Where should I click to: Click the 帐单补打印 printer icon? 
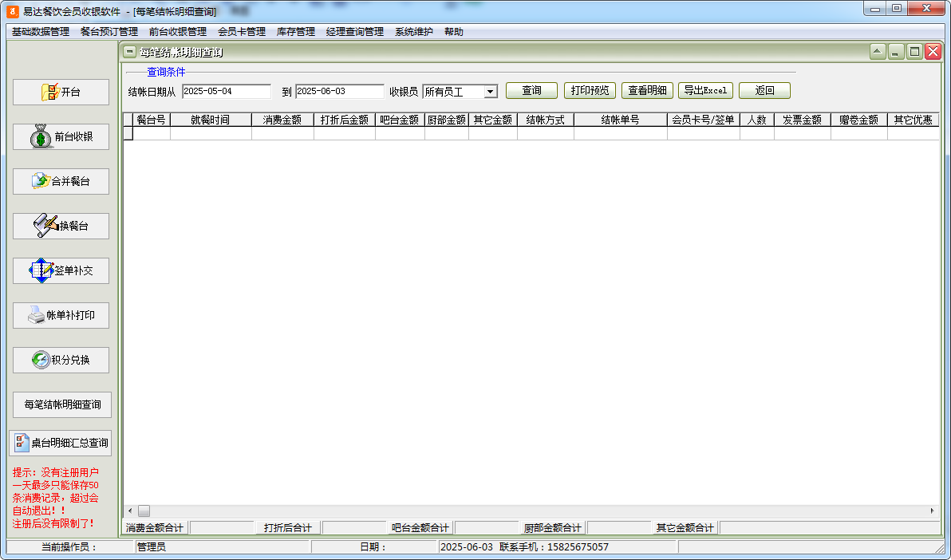(x=37, y=316)
